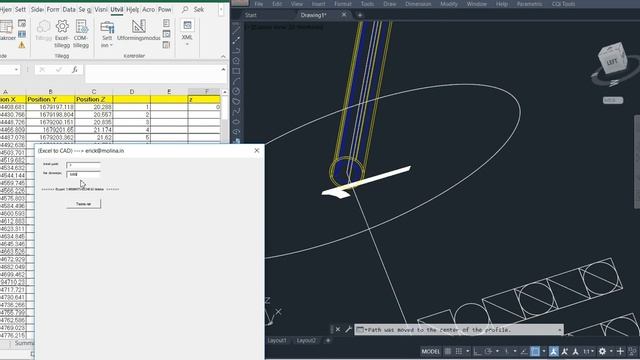Select cell containing 1679197.113
Image resolution: width=640 pixels, height=360 pixels.
click(50, 107)
